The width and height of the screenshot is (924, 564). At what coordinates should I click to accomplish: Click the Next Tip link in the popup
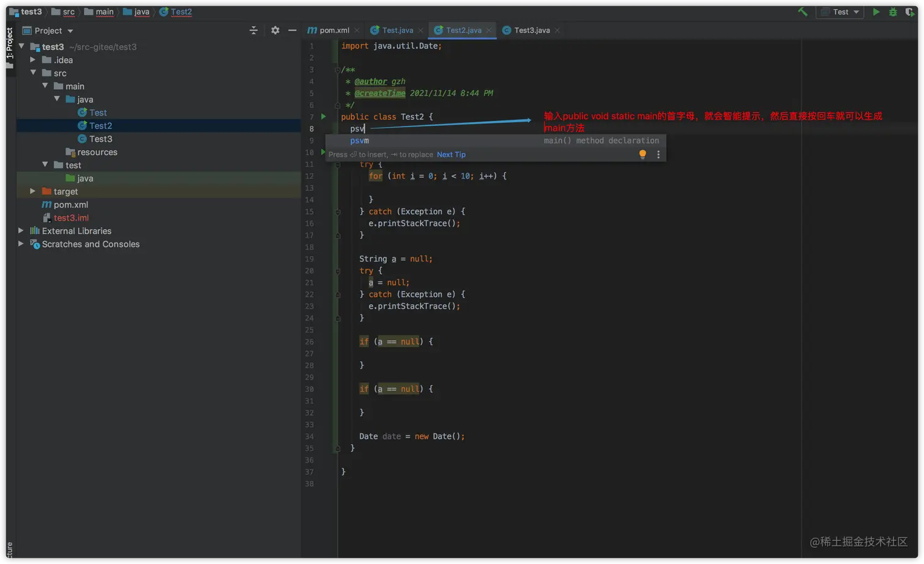coord(451,155)
